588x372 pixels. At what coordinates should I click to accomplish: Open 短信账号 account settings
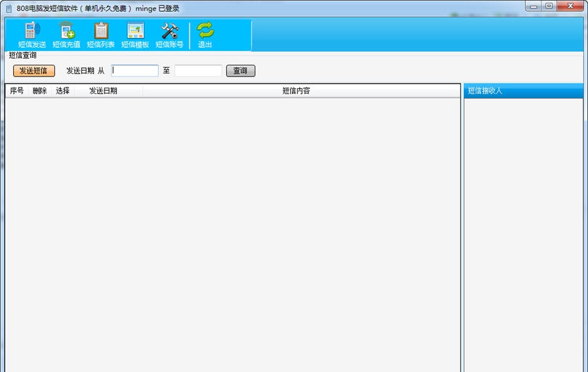(x=169, y=35)
